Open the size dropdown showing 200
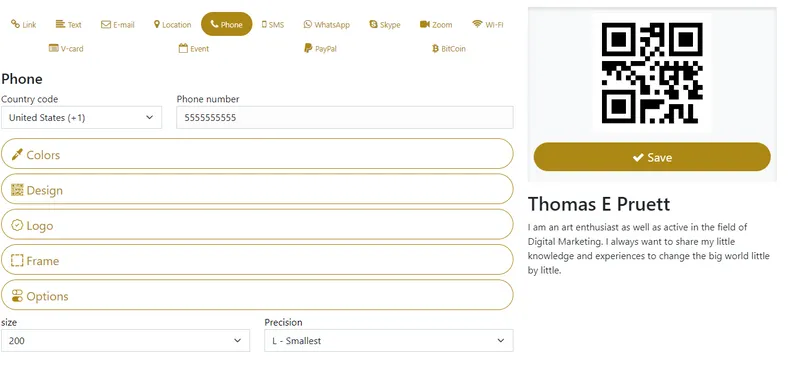This screenshot has height=389, width=800. point(126,341)
